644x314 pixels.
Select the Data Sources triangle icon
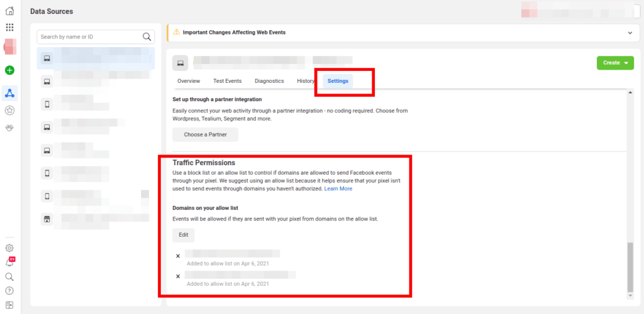(x=9, y=94)
